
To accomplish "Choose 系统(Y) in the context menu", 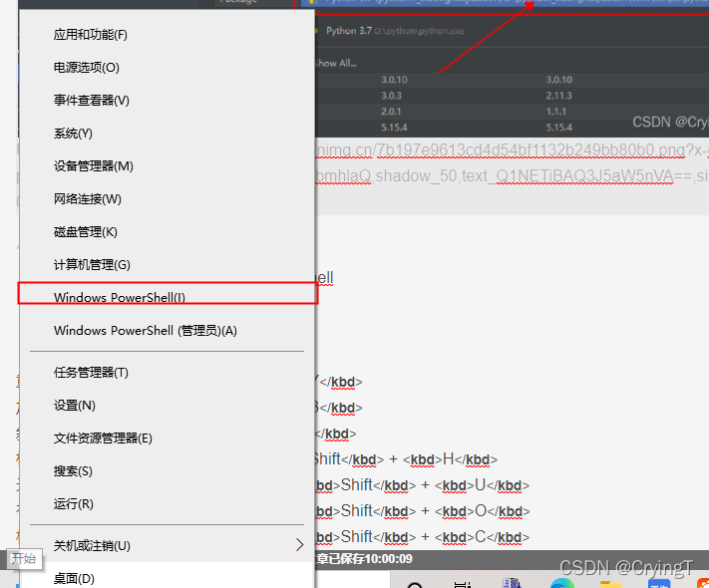I will [168, 134].
